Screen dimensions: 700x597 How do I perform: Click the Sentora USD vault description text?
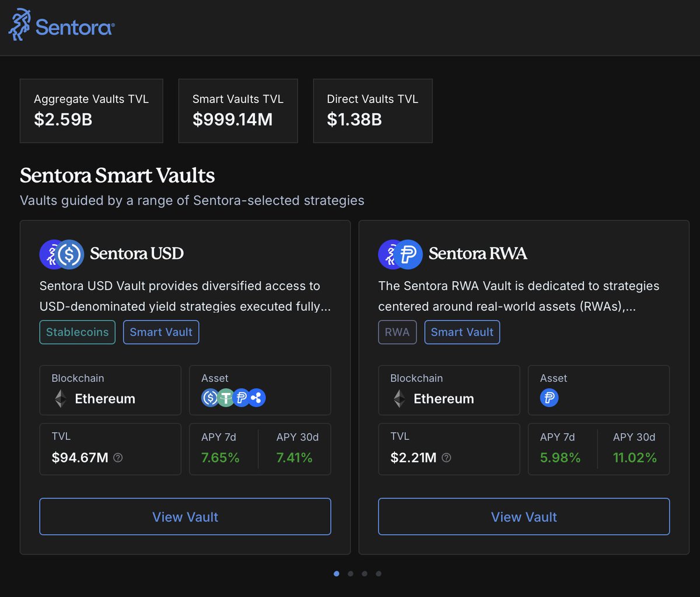click(x=185, y=296)
